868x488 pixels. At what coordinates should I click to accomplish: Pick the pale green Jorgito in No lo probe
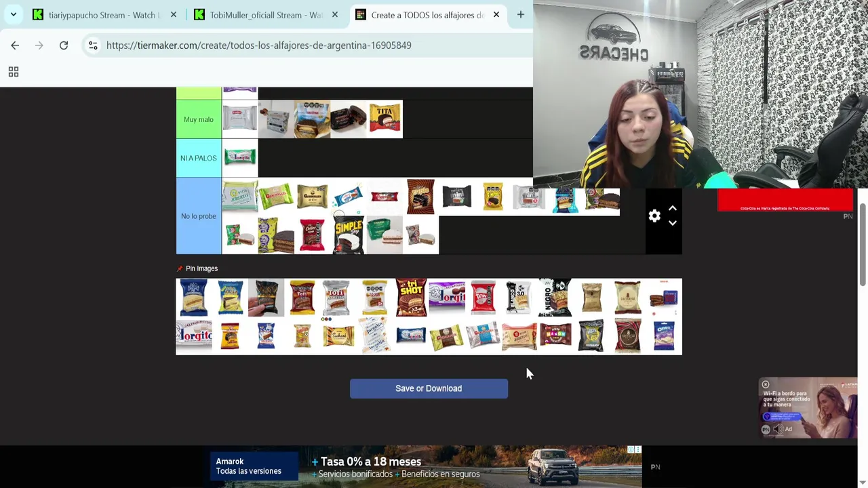(240, 197)
